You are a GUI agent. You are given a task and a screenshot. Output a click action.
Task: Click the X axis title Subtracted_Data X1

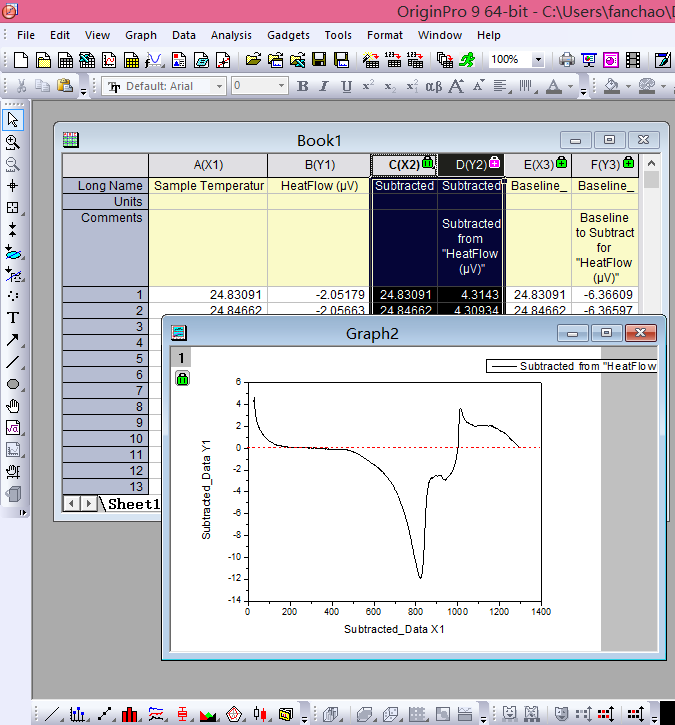click(394, 629)
